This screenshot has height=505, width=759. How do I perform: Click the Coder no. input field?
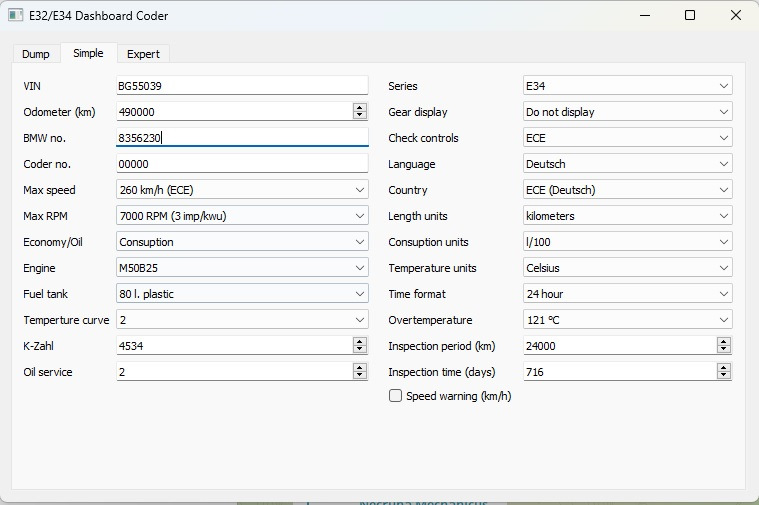coord(242,164)
